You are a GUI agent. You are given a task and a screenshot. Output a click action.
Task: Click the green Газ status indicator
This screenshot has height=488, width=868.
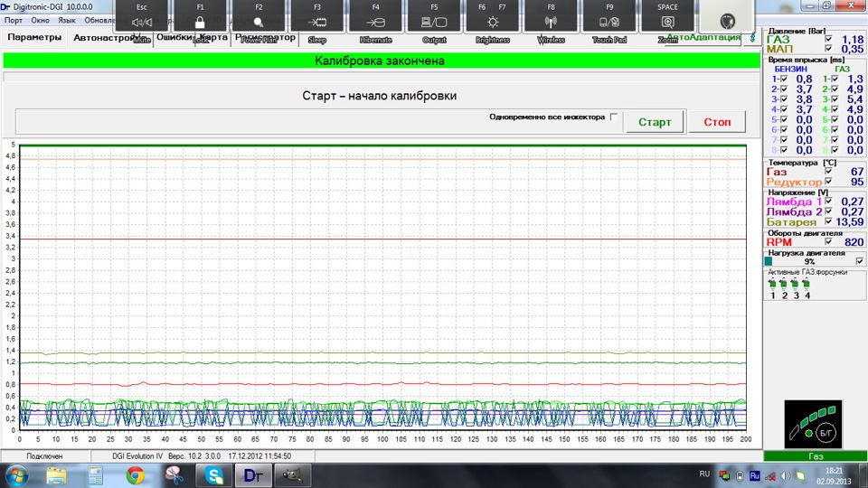coord(815,456)
